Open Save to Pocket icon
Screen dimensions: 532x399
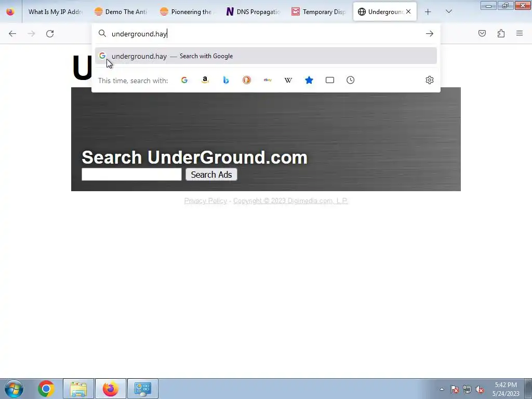pyautogui.click(x=482, y=33)
